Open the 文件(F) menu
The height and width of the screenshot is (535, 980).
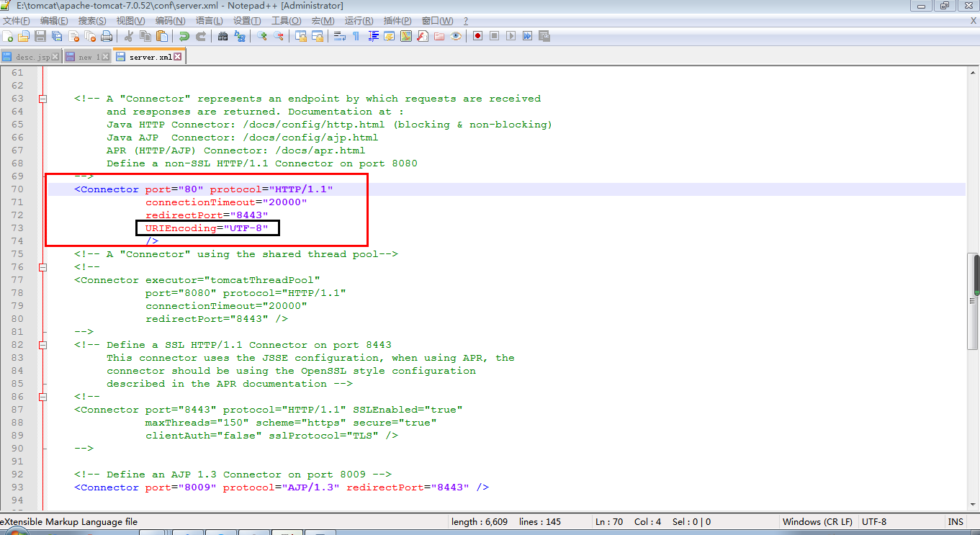point(17,21)
